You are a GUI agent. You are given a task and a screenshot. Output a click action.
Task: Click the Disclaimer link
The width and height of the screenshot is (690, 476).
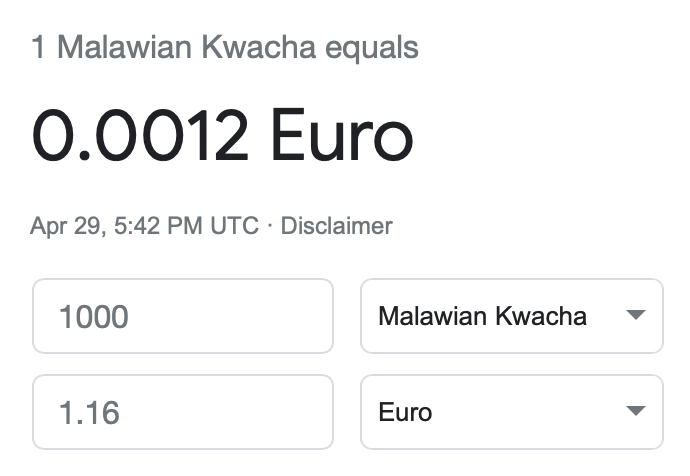[x=336, y=226]
